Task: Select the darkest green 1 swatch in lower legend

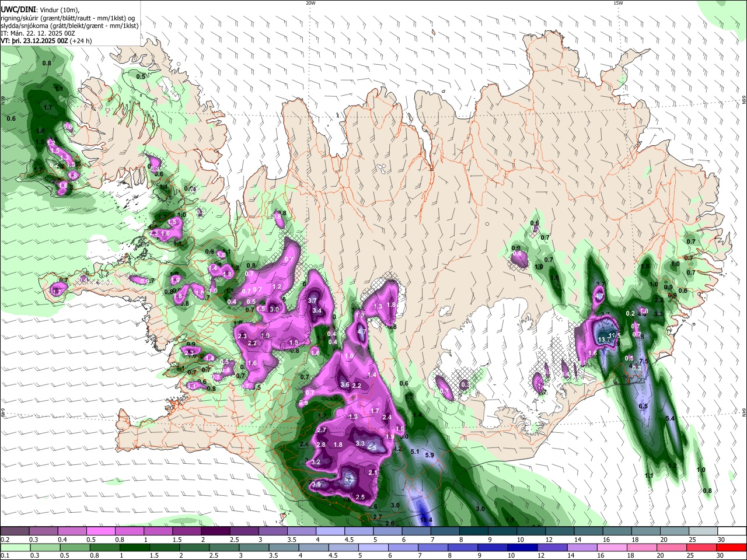Action: point(134,547)
